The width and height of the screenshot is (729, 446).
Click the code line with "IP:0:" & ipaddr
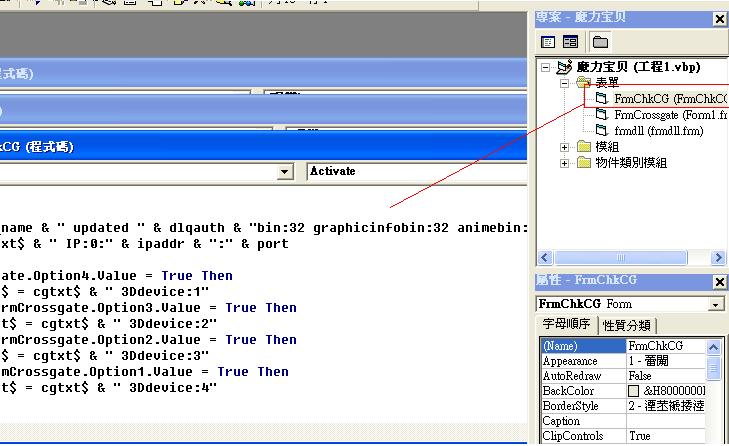click(145, 244)
